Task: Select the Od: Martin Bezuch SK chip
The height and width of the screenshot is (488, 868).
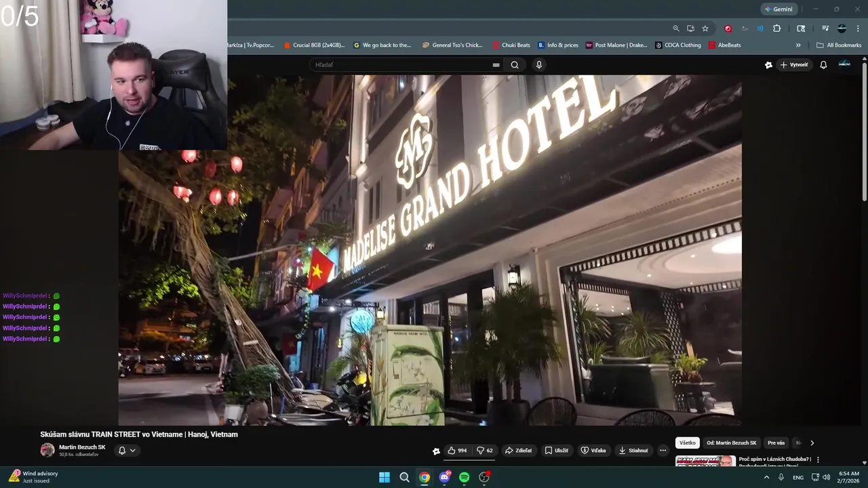Action: tap(732, 443)
